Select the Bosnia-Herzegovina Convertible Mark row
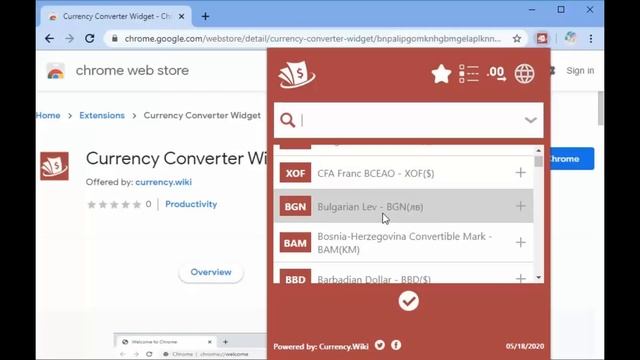This screenshot has width=640, height=360. click(403, 242)
